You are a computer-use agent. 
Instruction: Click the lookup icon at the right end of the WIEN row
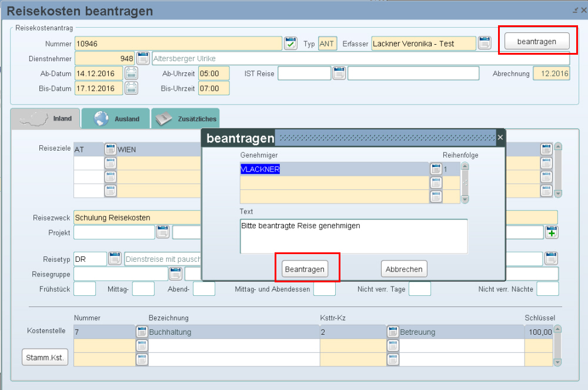[x=546, y=149]
